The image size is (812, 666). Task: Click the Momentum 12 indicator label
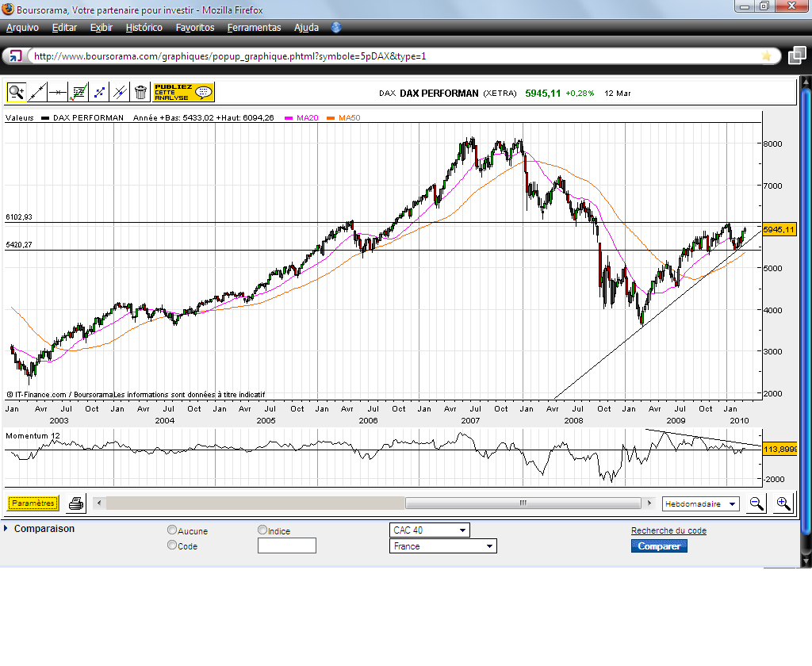(33, 435)
